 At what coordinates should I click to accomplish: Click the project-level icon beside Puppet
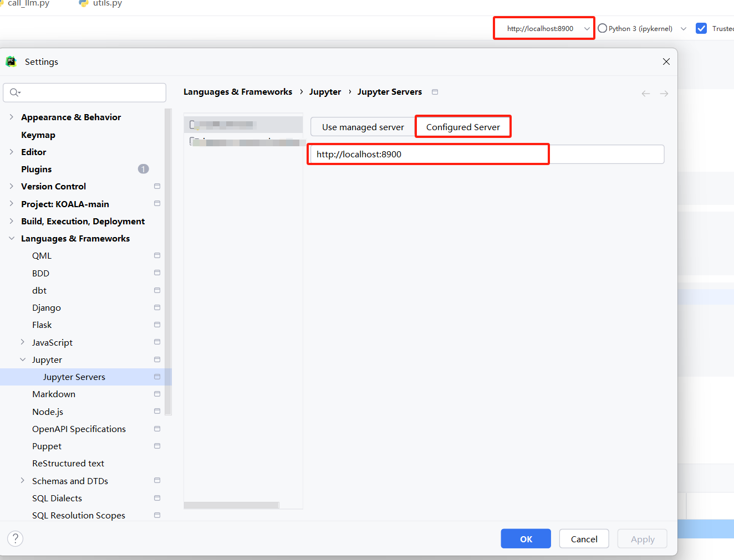click(x=157, y=446)
